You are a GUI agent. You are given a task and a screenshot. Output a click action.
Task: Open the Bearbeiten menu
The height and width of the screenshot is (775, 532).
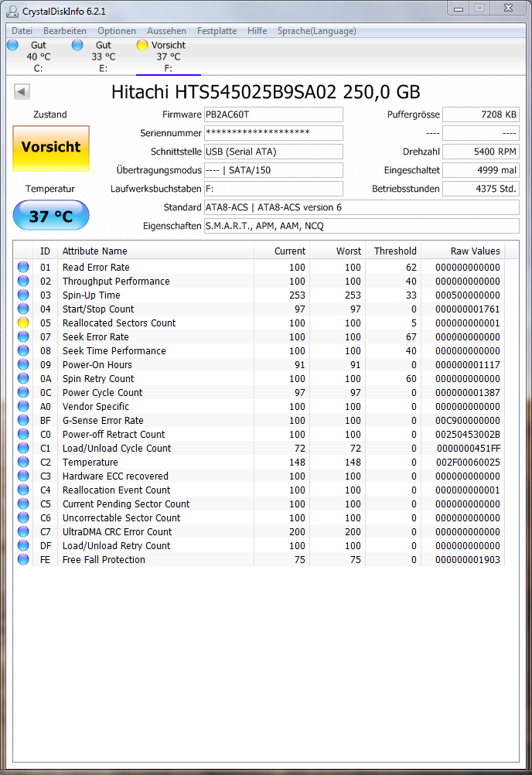[x=65, y=31]
